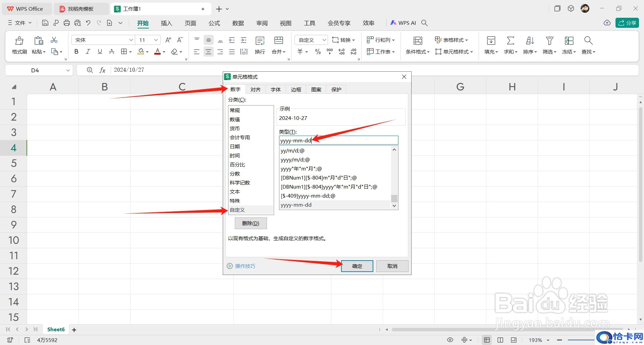644x345 pixels.
Task: Click the Filter (筛选) funnel icon
Action: pyautogui.click(x=549, y=41)
